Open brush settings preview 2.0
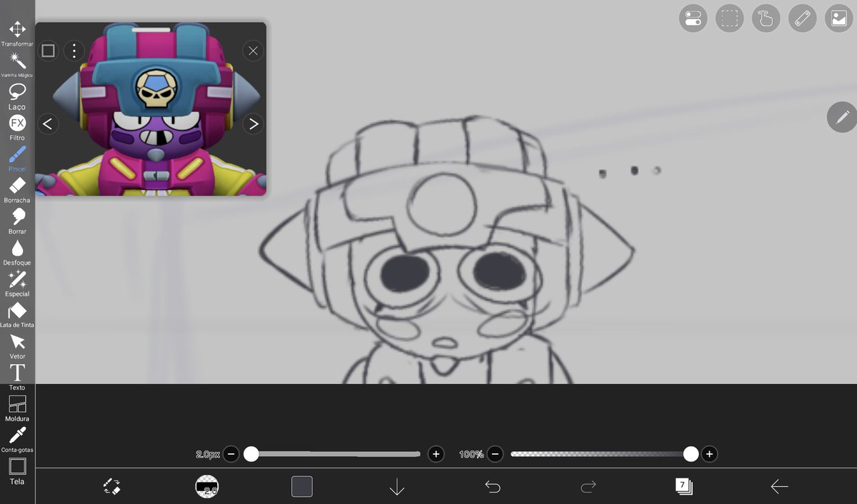Screen dimensions: 857x504 (x=207, y=487)
